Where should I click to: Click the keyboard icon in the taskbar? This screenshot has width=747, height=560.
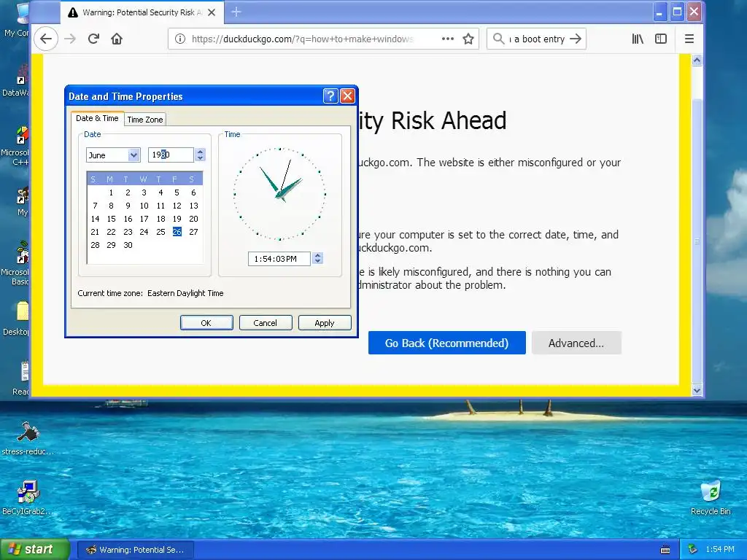(x=665, y=550)
